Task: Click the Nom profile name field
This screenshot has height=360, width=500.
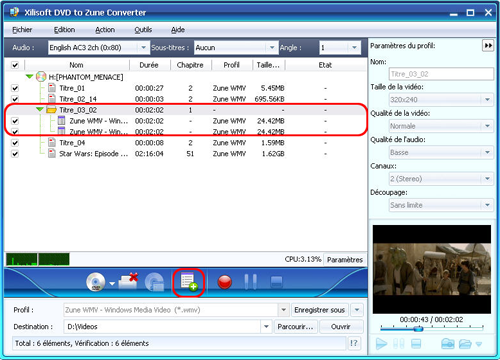Action: pyautogui.click(x=441, y=74)
